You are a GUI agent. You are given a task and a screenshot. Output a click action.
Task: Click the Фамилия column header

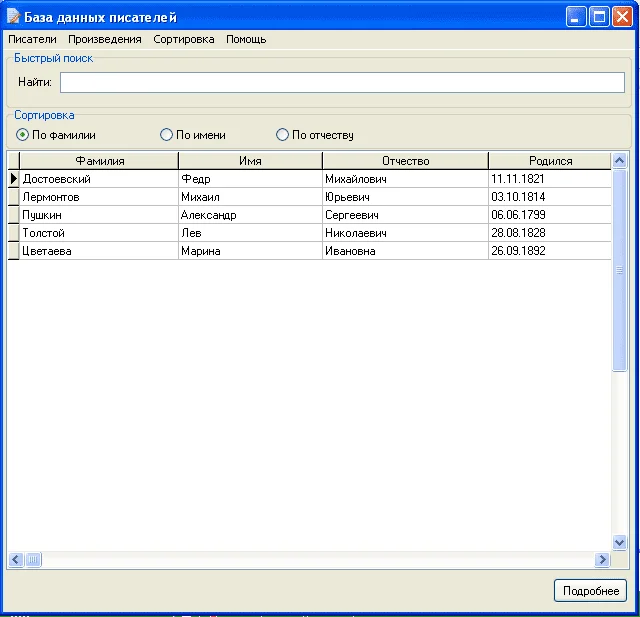click(x=100, y=161)
